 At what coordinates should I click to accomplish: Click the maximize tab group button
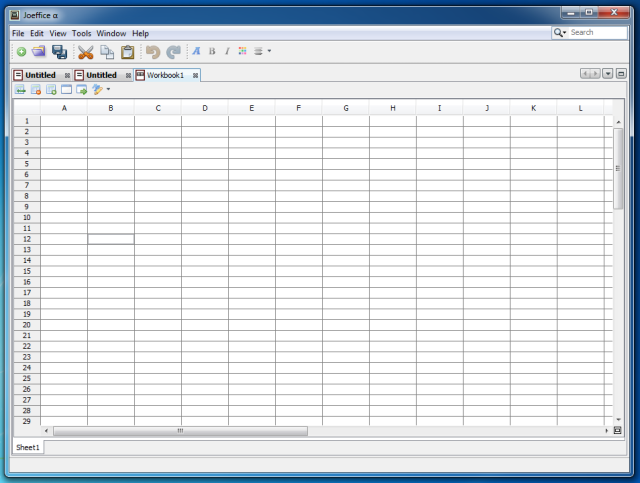point(621,73)
